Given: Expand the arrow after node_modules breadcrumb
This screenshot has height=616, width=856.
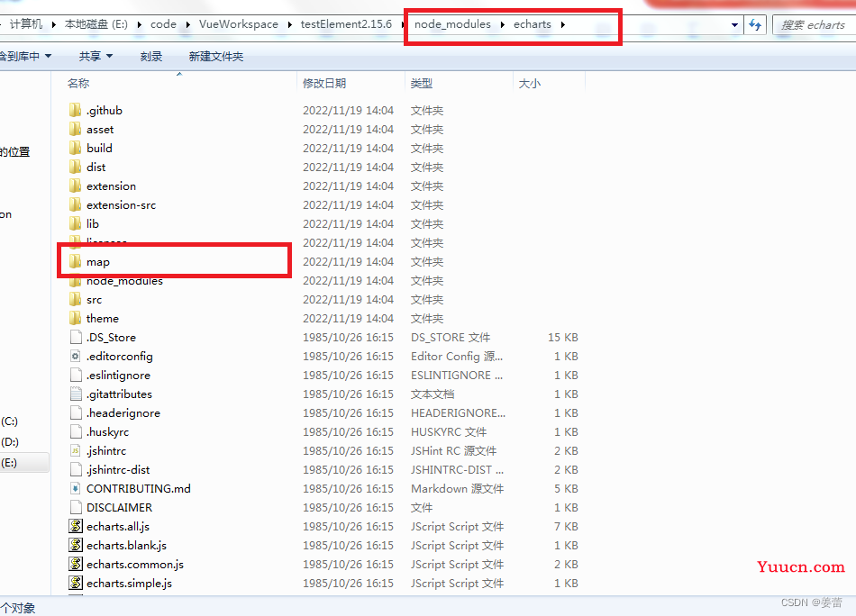Looking at the screenshot, I should tap(502, 24).
